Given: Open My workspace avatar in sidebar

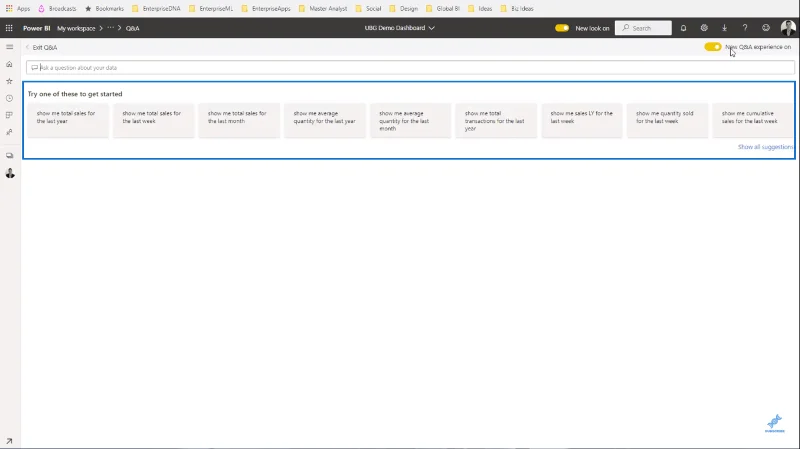Looking at the screenshot, I should tap(10, 173).
